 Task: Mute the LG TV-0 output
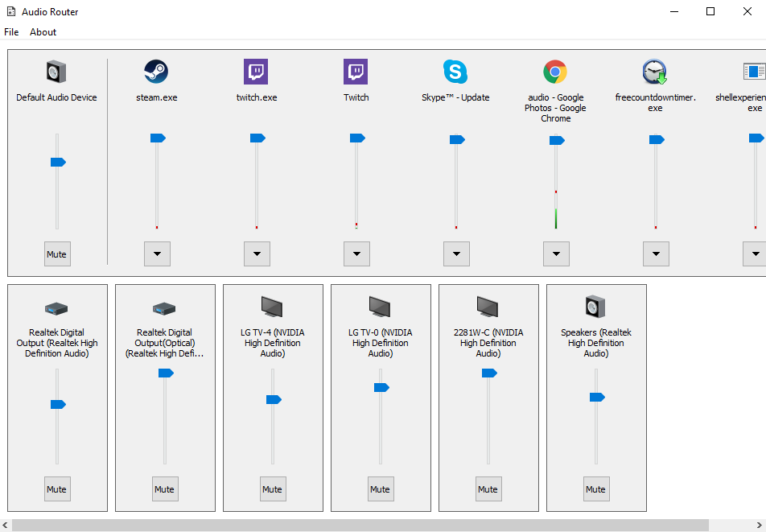tap(381, 489)
